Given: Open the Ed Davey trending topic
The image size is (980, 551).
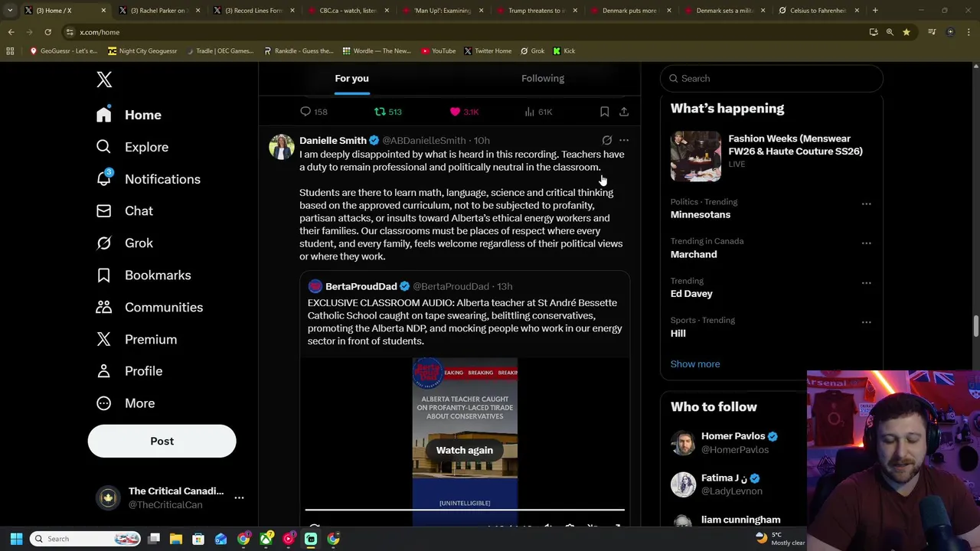Looking at the screenshot, I should pos(691,294).
